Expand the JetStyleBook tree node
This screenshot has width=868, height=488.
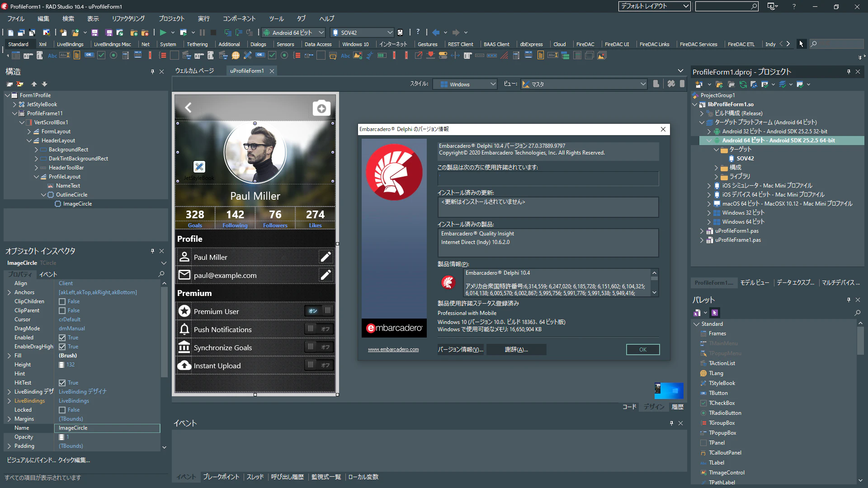pos(14,104)
